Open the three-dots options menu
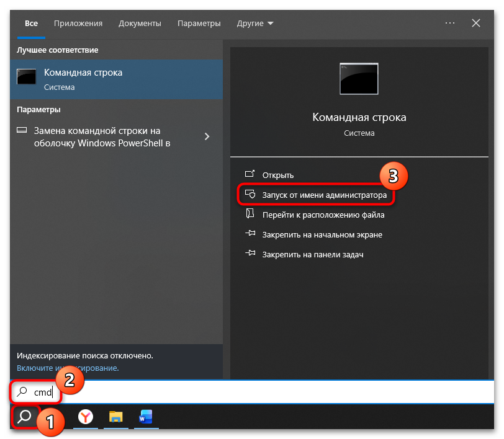This screenshot has height=439, width=504. click(450, 23)
